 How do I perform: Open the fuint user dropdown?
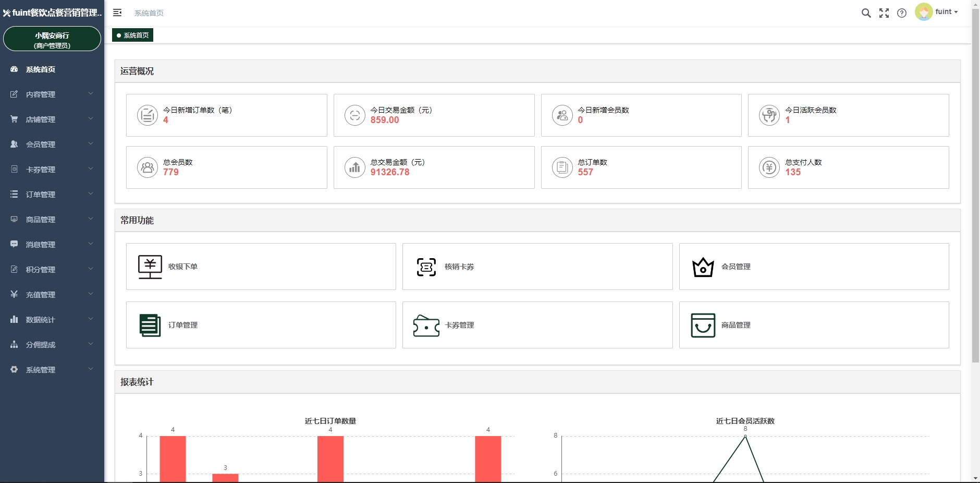pyautogui.click(x=938, y=12)
